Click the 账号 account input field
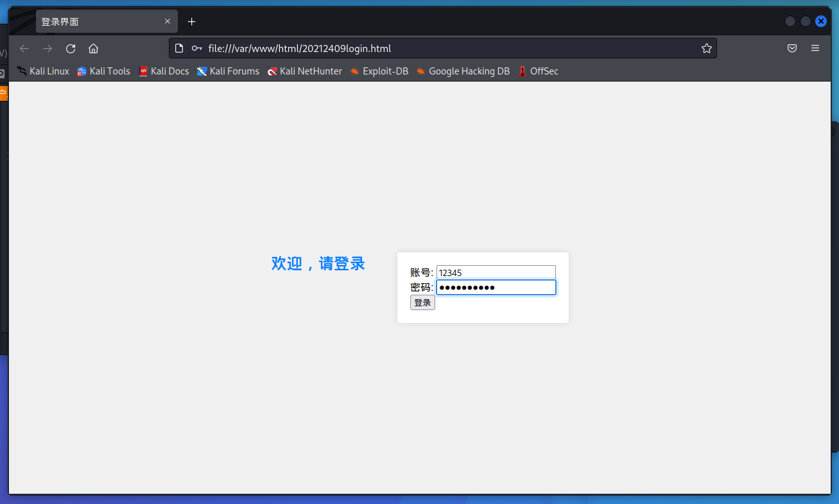 (x=496, y=272)
